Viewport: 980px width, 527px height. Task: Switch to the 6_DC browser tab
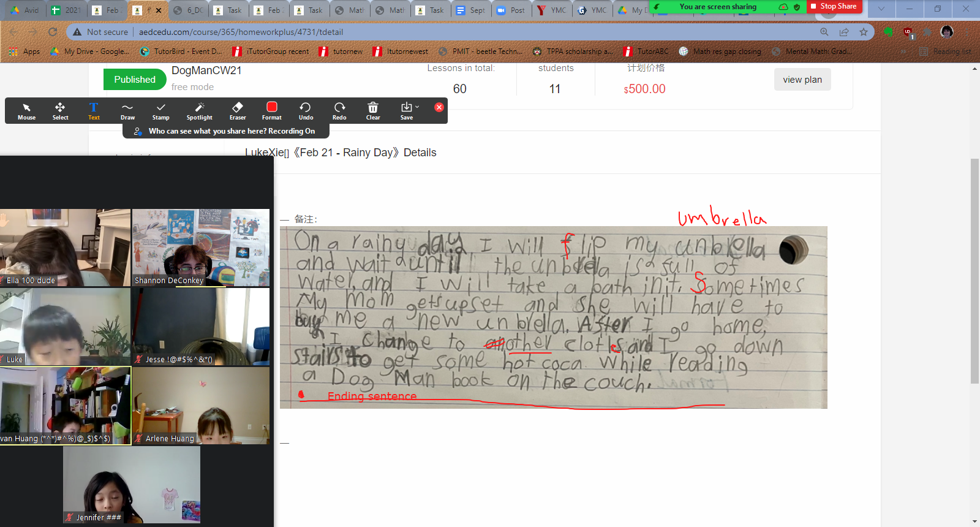click(x=188, y=10)
